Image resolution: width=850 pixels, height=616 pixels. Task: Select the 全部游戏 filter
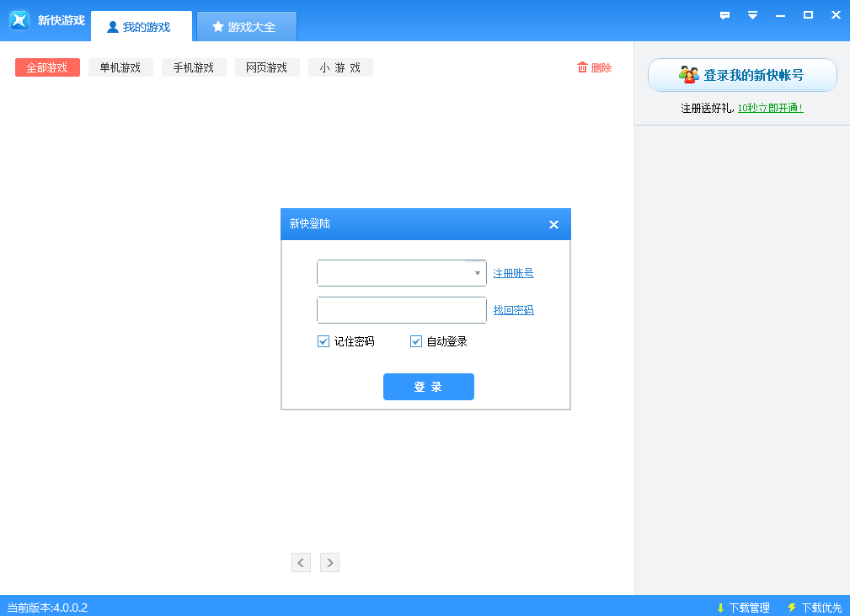click(x=48, y=67)
